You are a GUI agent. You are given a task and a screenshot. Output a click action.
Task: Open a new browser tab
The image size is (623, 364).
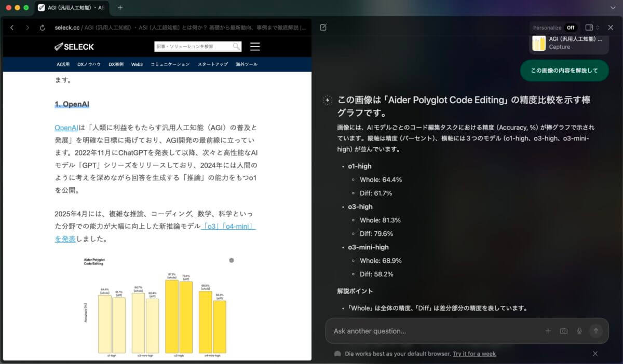click(x=120, y=8)
